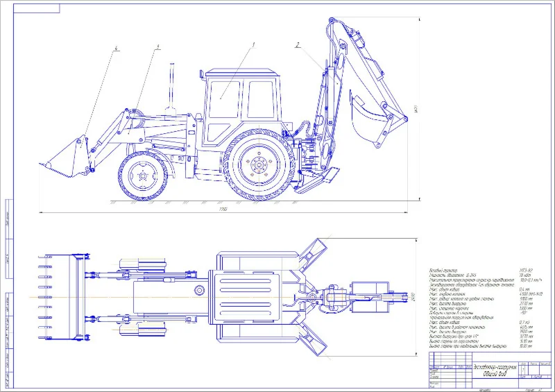
Task: Click the backhoe digging bucket in side view
Action: click(368, 117)
